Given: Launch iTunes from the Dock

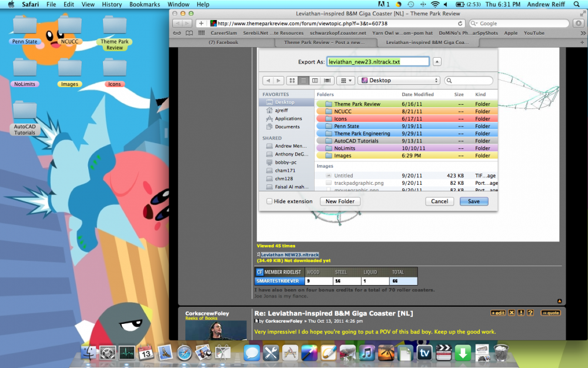Looking at the screenshot, I should point(367,353).
